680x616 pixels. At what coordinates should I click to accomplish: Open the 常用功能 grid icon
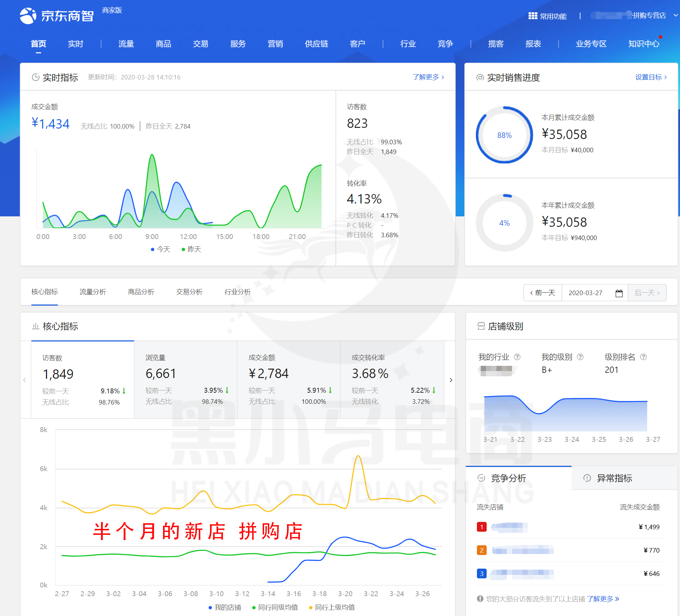[532, 16]
